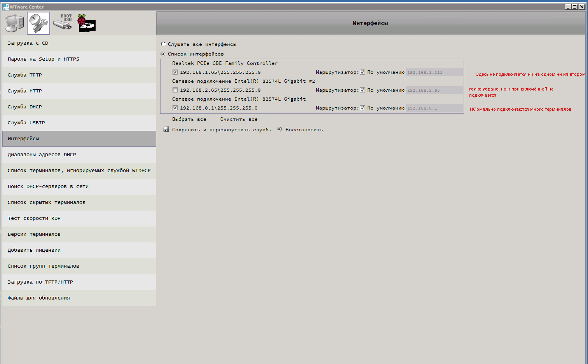Click the WTware Center title bar icon
588x364 pixels.
5,7
